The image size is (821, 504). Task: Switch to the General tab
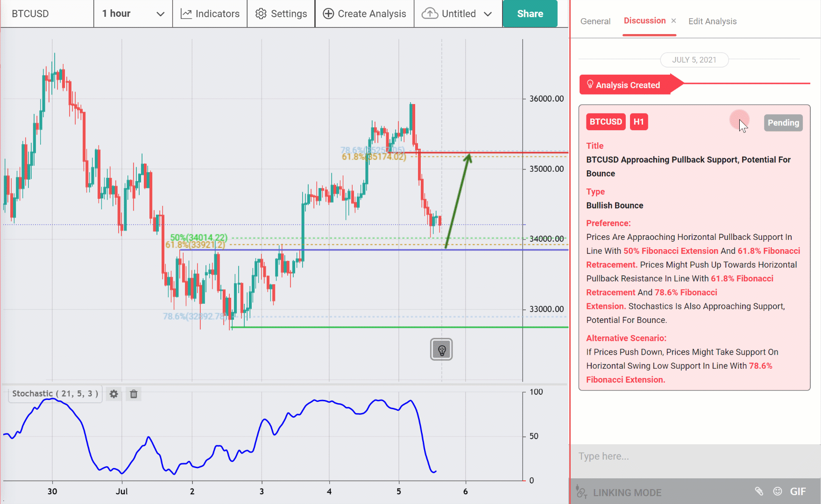click(x=595, y=21)
